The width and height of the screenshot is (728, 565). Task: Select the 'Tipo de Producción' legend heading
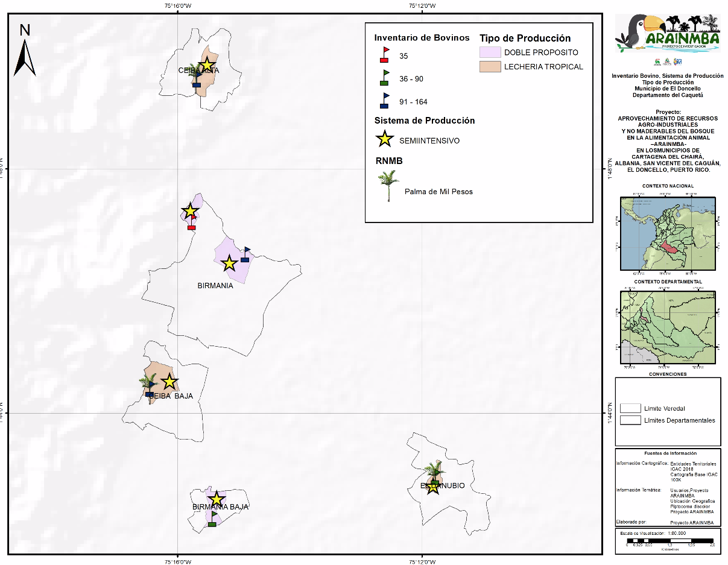tap(525, 39)
